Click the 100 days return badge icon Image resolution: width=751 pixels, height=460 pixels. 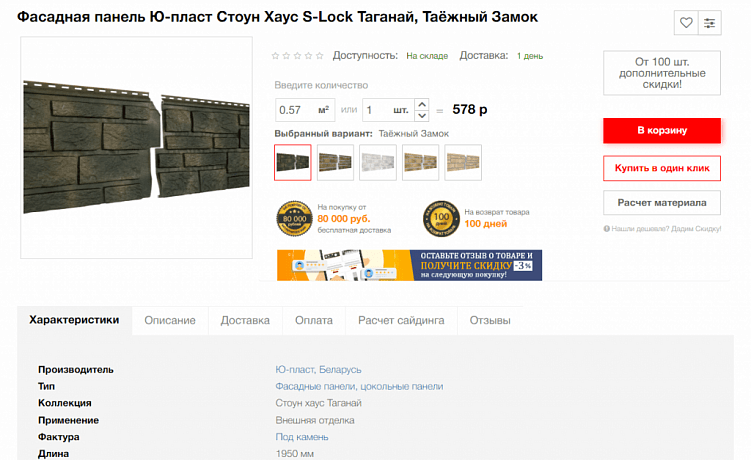441,218
